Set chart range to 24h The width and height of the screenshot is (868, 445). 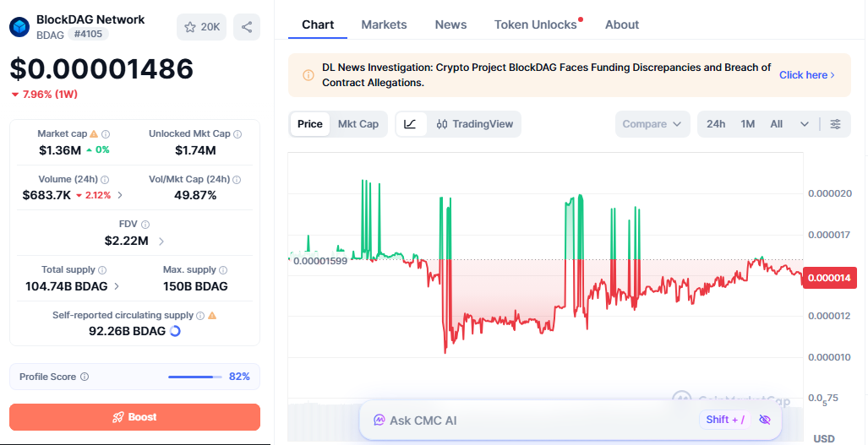(716, 124)
